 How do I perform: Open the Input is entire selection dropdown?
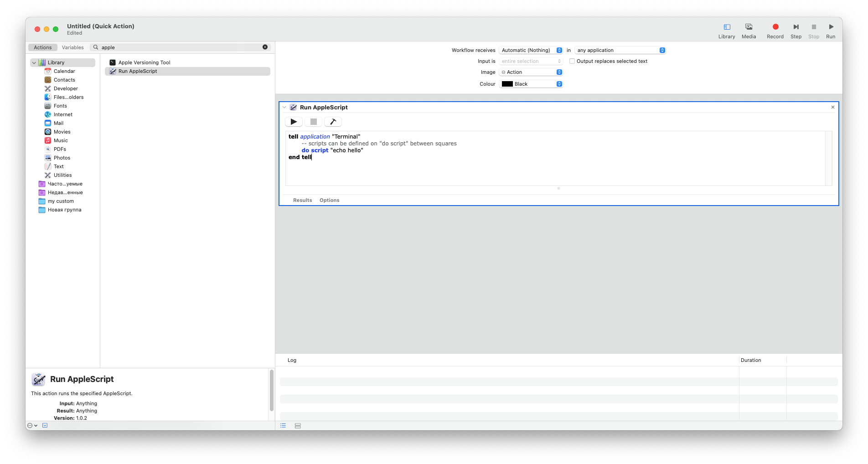pyautogui.click(x=531, y=61)
